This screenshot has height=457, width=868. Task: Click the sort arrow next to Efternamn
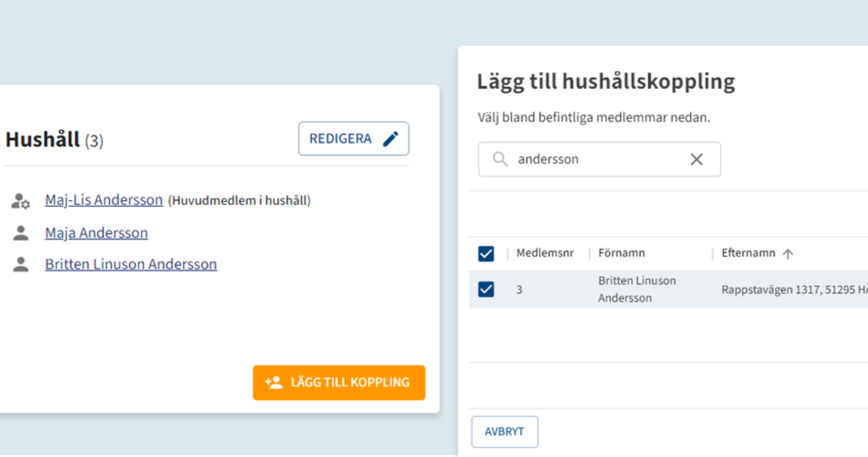[788, 254]
